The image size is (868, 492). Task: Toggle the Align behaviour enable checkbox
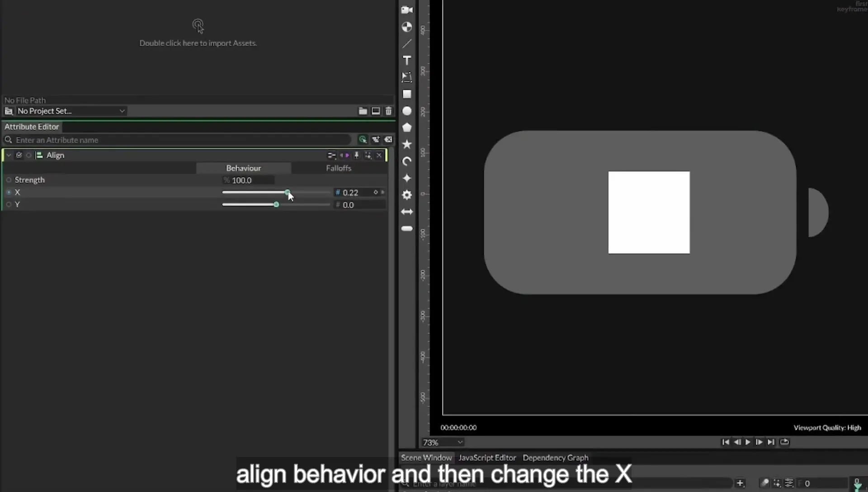[19, 155]
